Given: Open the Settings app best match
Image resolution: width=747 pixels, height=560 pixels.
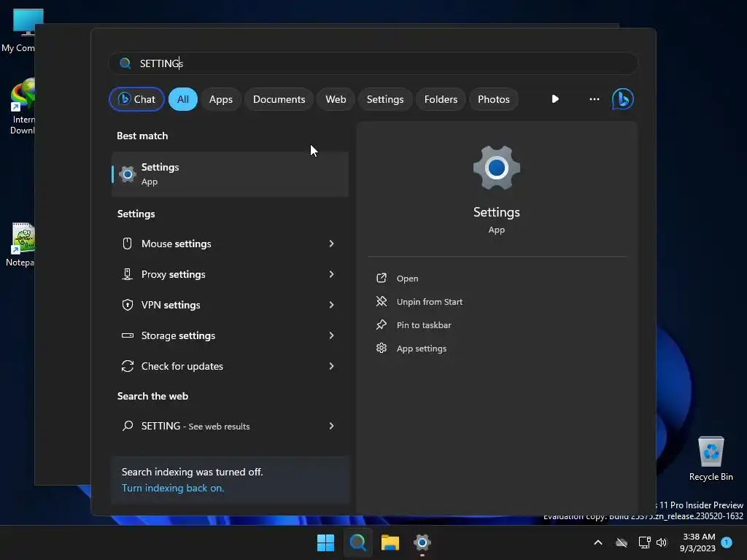Looking at the screenshot, I should (x=230, y=174).
